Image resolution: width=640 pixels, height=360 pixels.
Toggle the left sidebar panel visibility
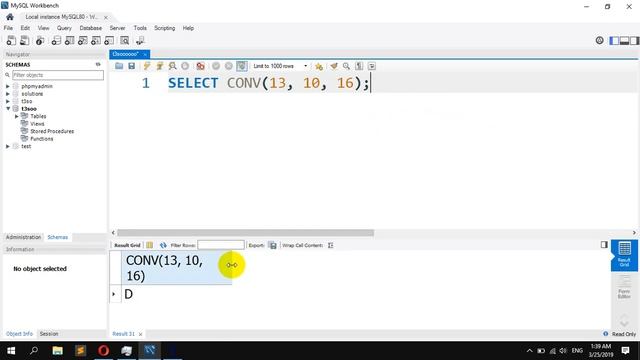point(614,40)
